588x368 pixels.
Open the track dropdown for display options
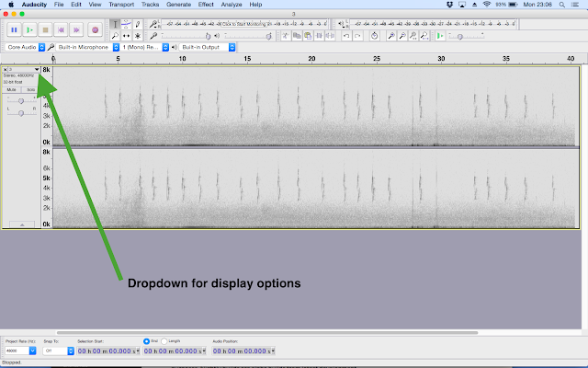[x=37, y=70]
